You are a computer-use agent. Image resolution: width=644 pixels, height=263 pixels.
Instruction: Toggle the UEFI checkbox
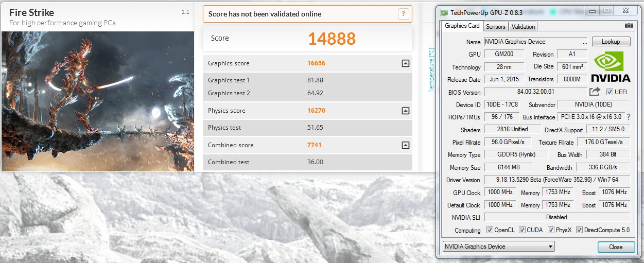pyautogui.click(x=610, y=92)
